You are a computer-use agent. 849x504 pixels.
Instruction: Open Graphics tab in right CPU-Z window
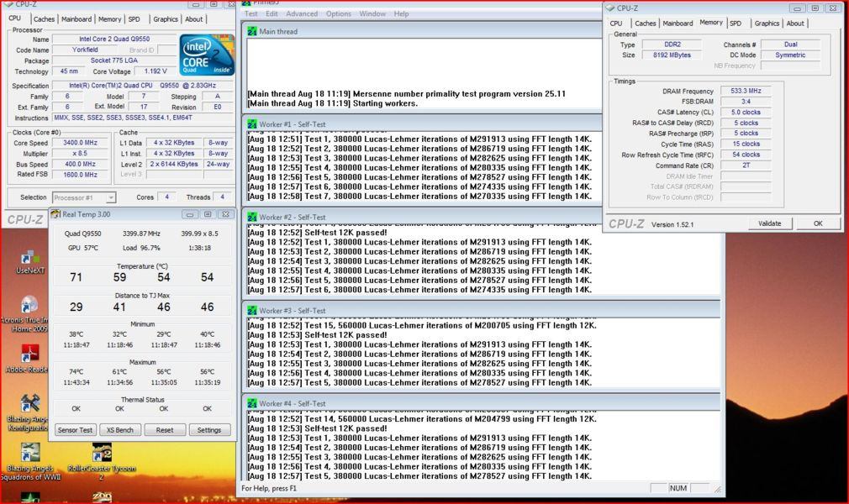[767, 24]
